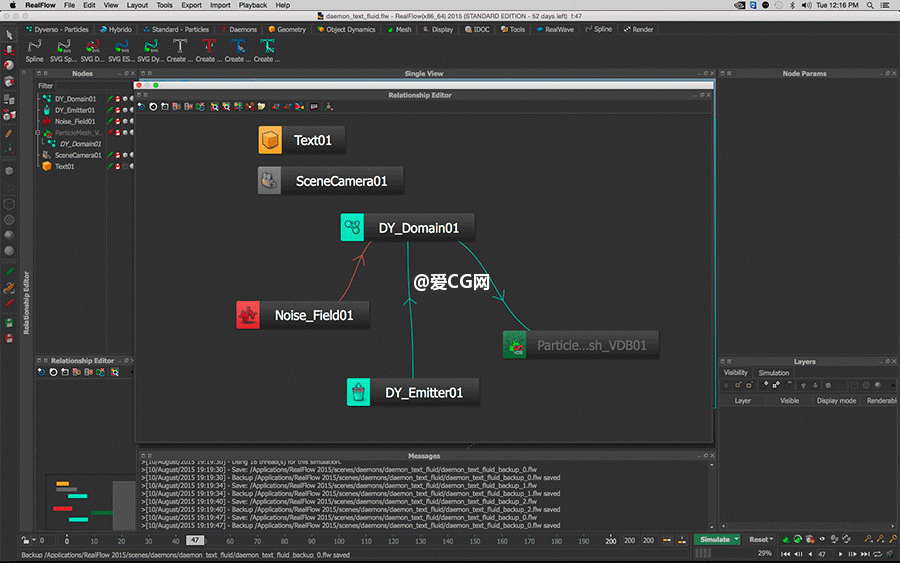The width and height of the screenshot is (900, 563).
Task: Open Spotlight search in macOS menu bar
Action: pos(870,5)
